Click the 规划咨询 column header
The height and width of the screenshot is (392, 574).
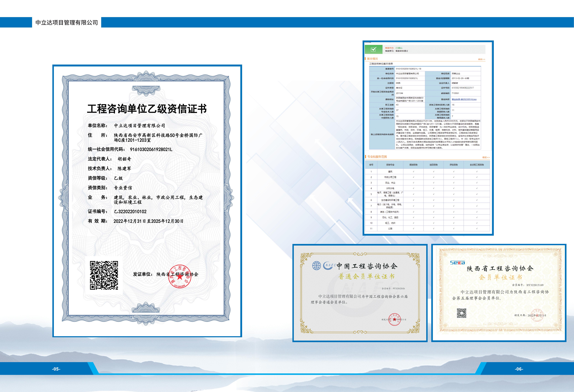coord(413,165)
